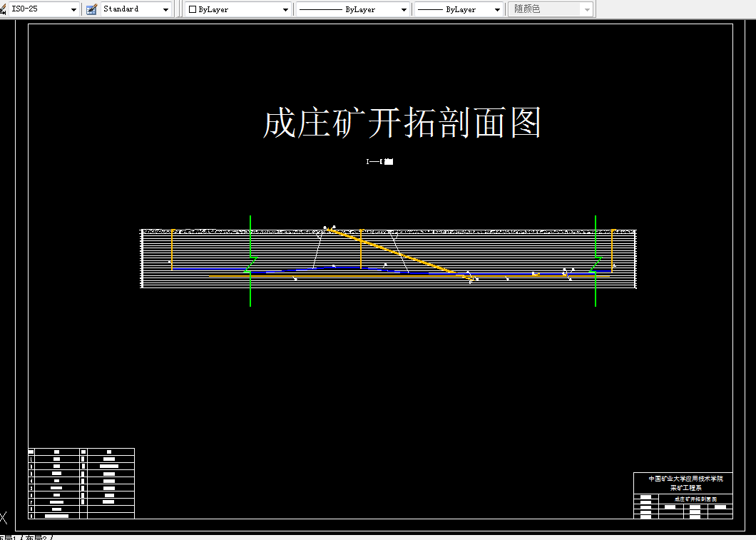Screen dimensions: 756x540
Task: Expand the ByLayer color control dropdown
Action: pyautogui.click(x=285, y=9)
